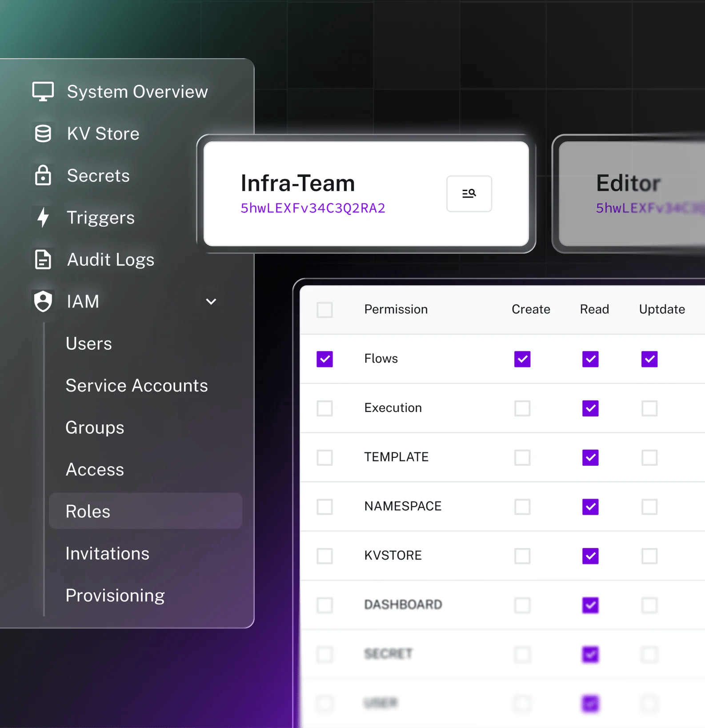Click the IAM shield user icon

pyautogui.click(x=43, y=301)
